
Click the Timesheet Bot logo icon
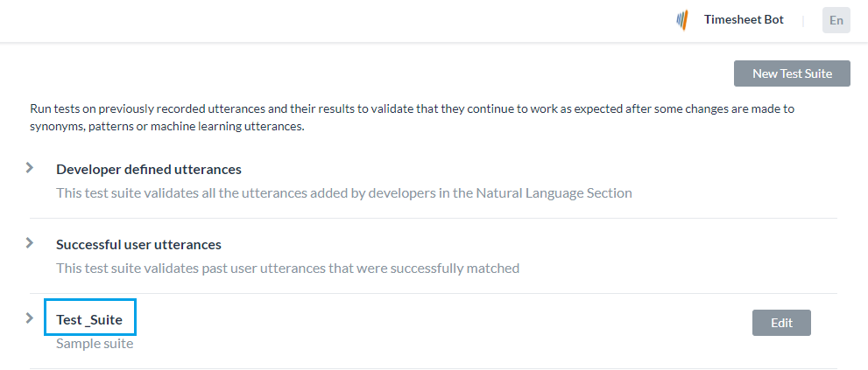pos(682,20)
